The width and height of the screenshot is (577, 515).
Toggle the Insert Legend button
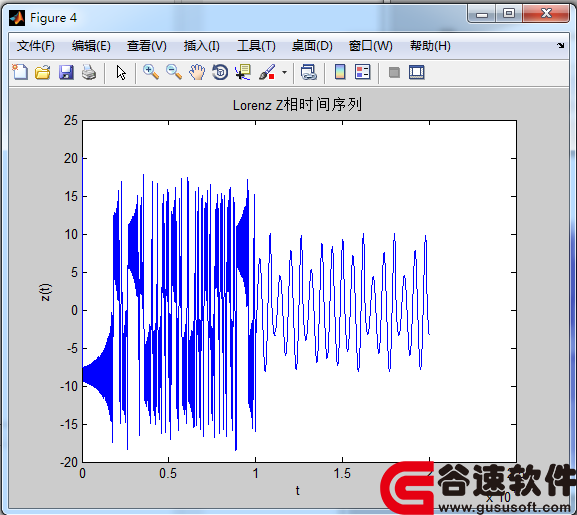coord(363,72)
